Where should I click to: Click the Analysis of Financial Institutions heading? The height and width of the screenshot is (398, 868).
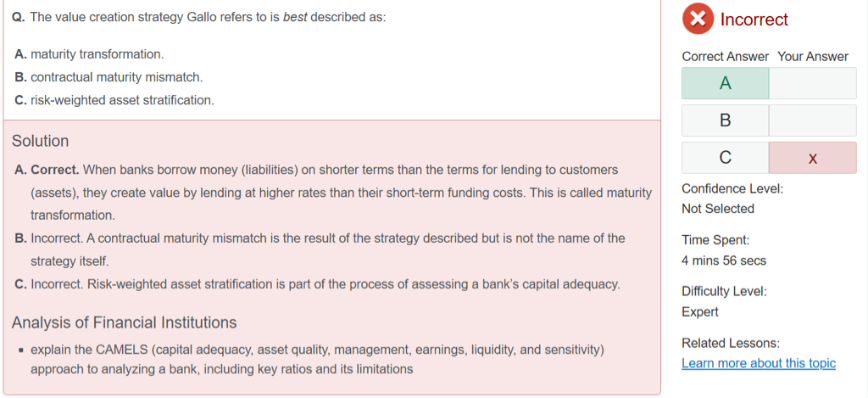[x=124, y=322]
